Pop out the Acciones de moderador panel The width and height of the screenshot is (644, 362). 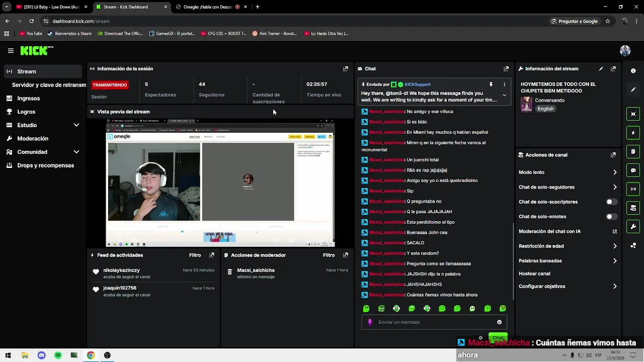point(345,255)
